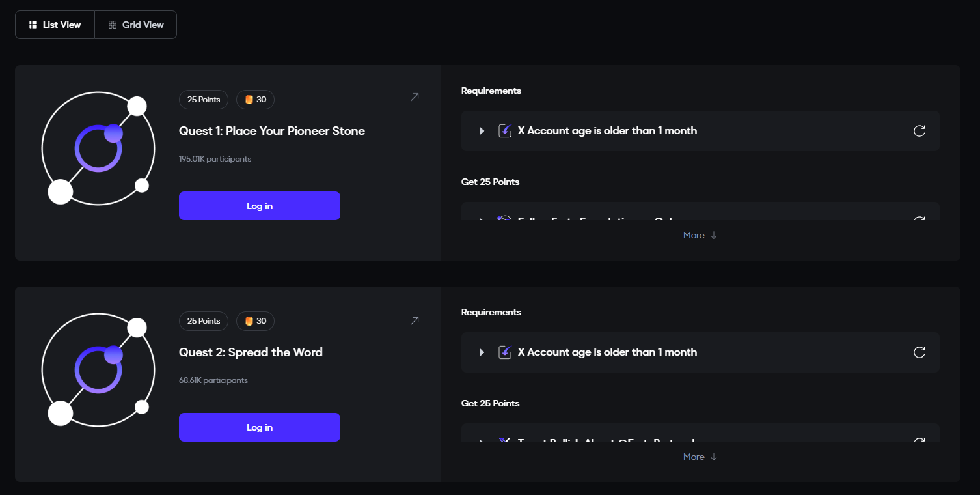Log in to Quest 2: Spread the Word
The height and width of the screenshot is (495, 980).
click(x=260, y=427)
